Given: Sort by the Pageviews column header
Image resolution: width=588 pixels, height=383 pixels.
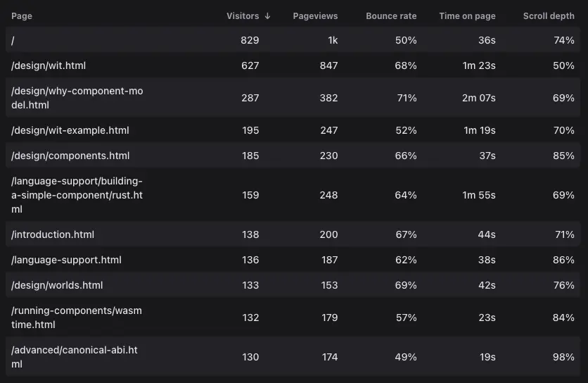Looking at the screenshot, I should pos(315,16).
